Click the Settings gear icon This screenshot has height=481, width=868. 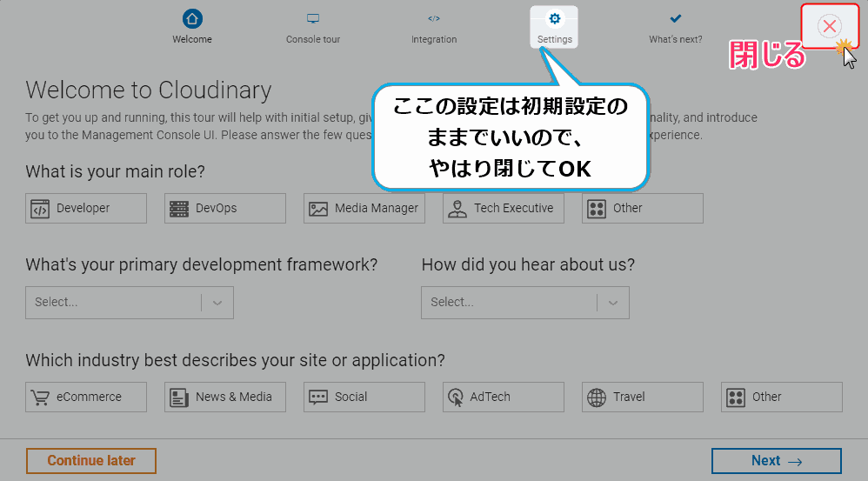[554, 19]
